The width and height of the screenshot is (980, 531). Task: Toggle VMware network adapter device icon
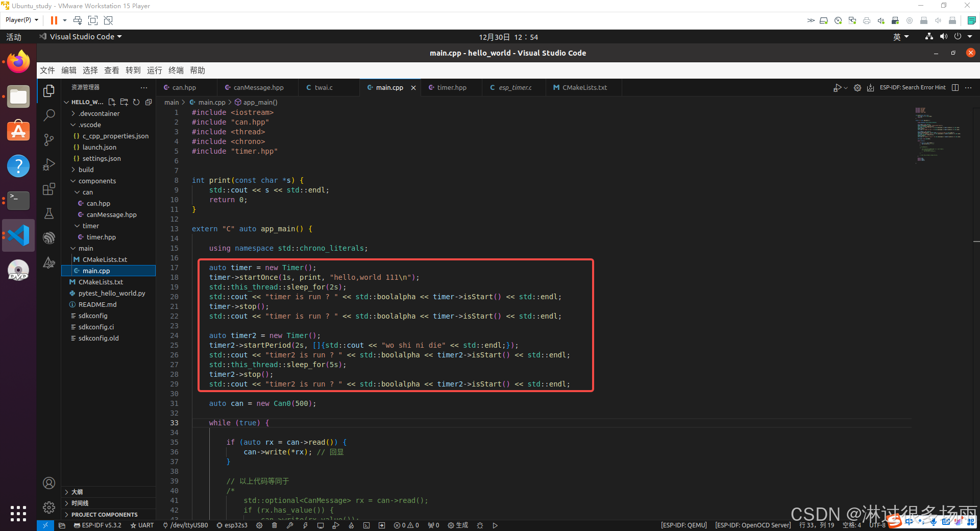click(x=852, y=20)
